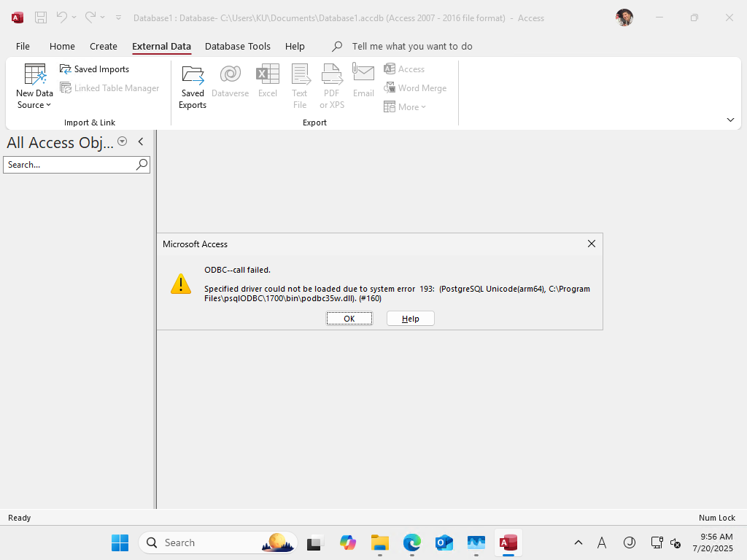Image resolution: width=747 pixels, height=560 pixels.
Task: Close the Microsoft Access error dialog
Action: click(x=591, y=244)
